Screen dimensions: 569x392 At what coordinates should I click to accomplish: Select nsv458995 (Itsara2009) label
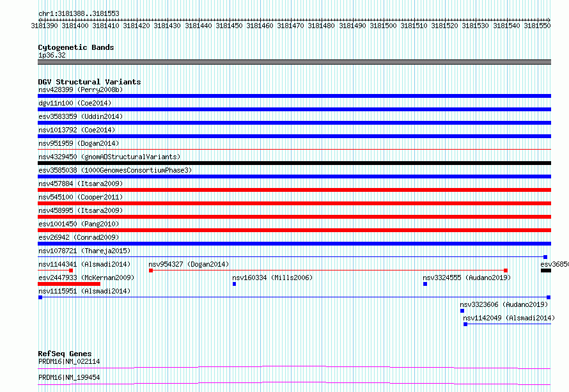(81, 210)
